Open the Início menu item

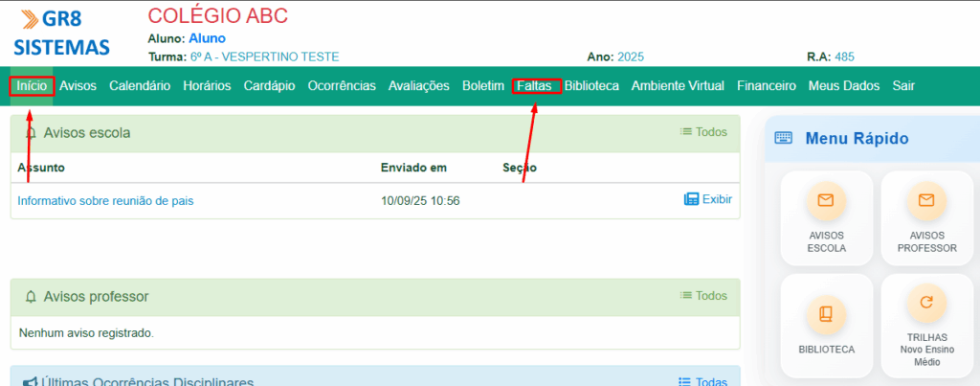32,86
